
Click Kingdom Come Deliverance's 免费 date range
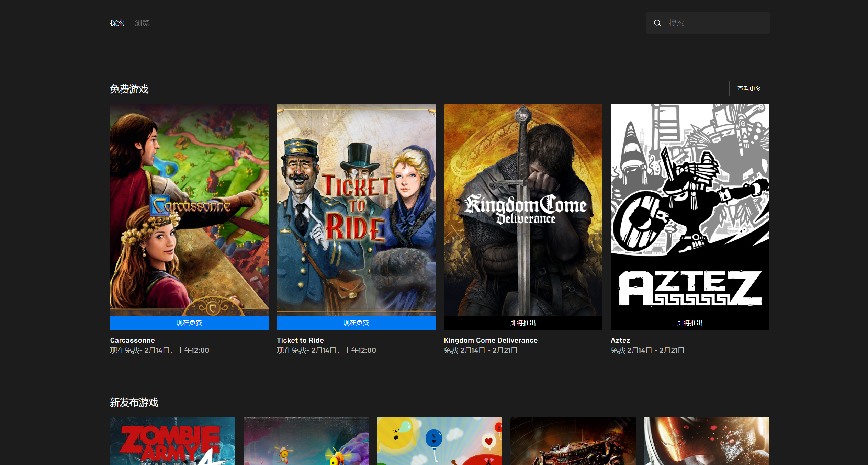click(481, 350)
